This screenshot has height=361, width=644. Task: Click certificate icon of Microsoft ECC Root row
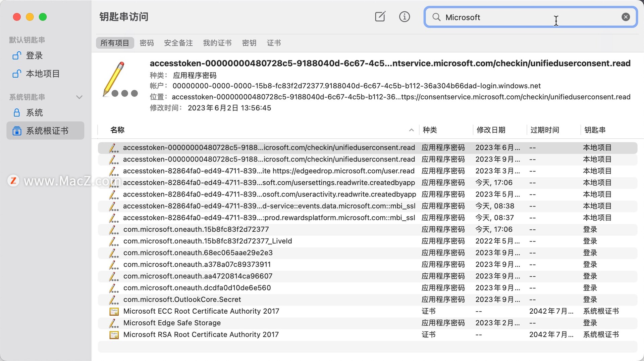(114, 311)
